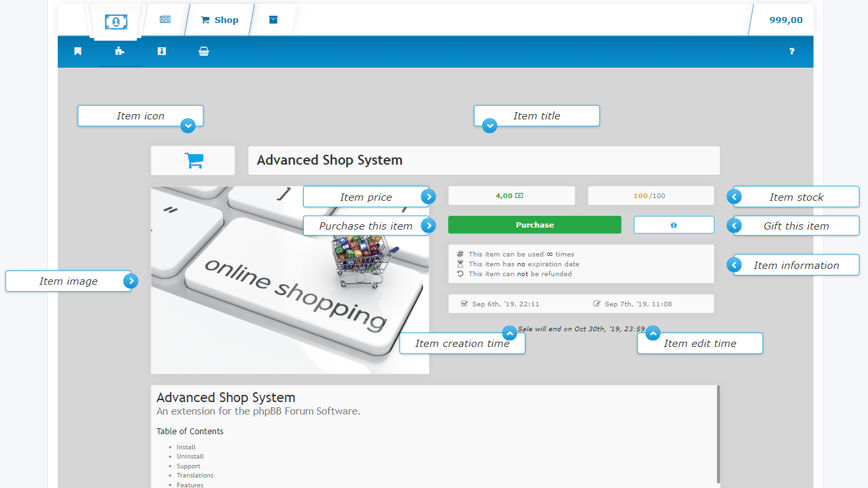
Task: Click the online shopping item image
Action: pos(290,280)
